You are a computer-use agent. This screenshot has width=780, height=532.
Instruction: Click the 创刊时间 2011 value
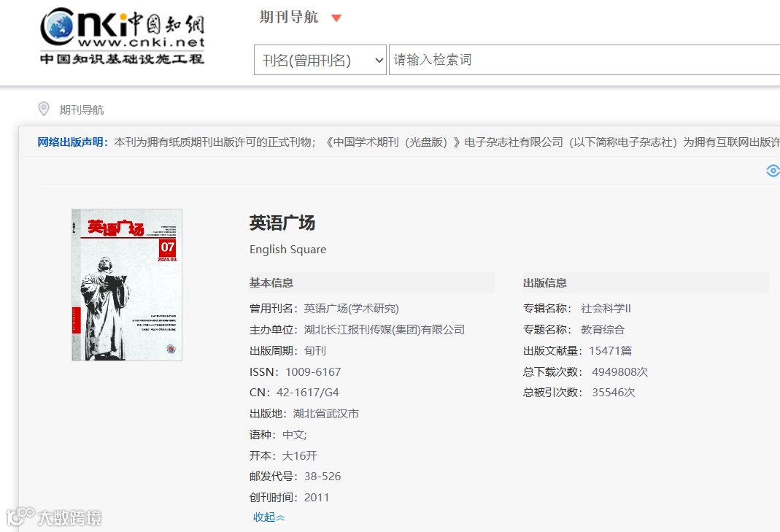pos(317,498)
